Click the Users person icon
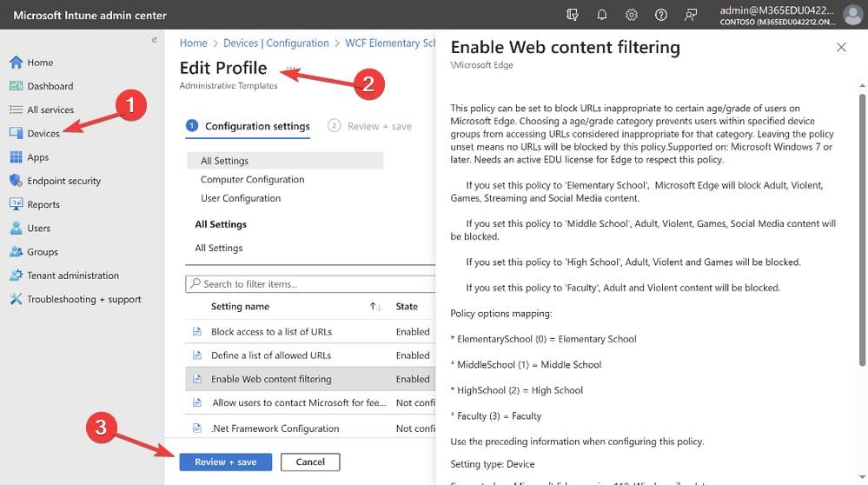Viewport: 868px width, 485px height. [x=16, y=228]
